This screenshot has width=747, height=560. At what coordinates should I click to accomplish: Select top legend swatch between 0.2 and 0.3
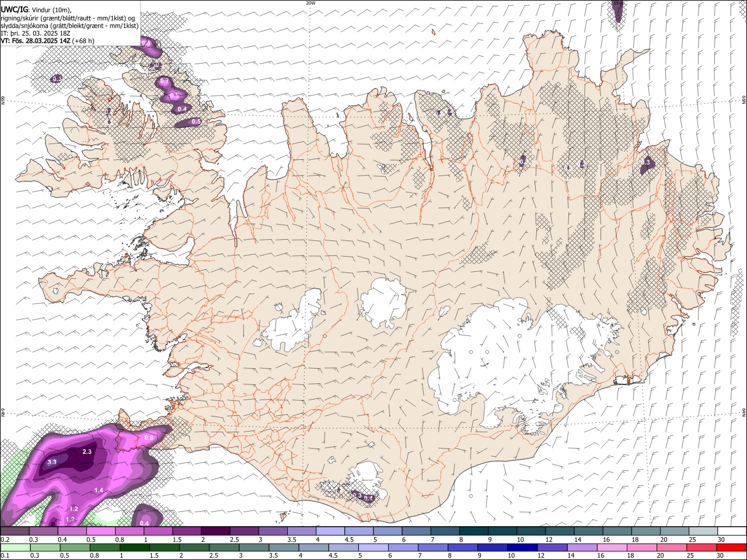(15, 531)
